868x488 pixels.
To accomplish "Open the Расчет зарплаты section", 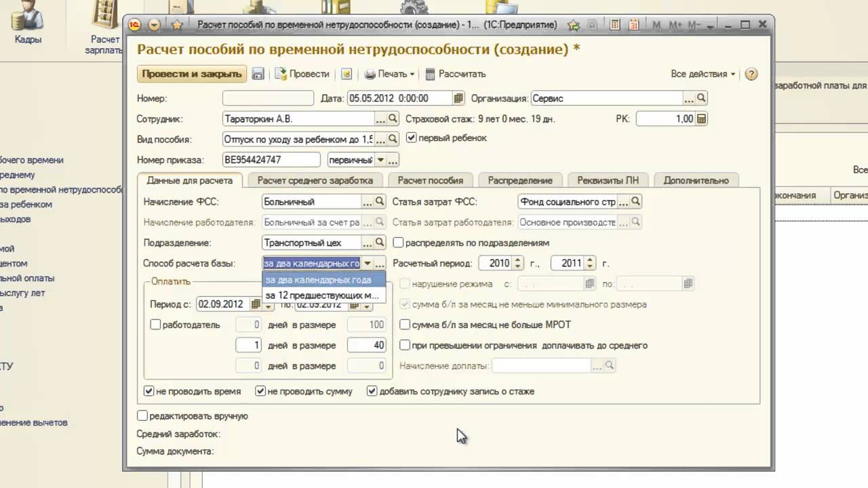I will pyautogui.click(x=104, y=27).
